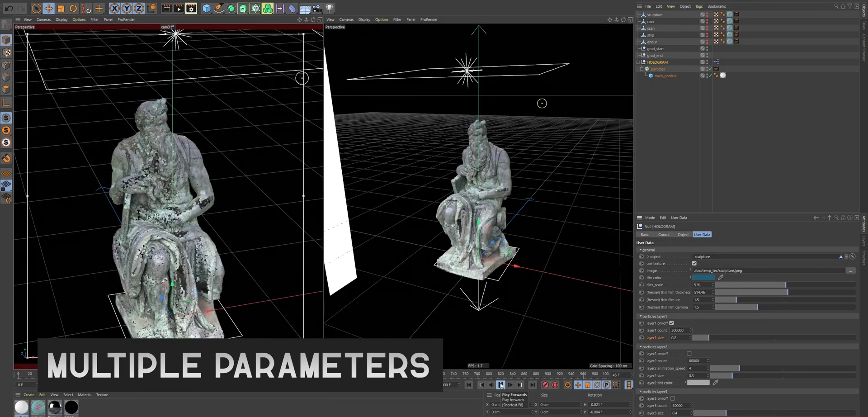The image size is (868, 417).
Task: Click the titn color blue swatch
Action: tap(703, 277)
